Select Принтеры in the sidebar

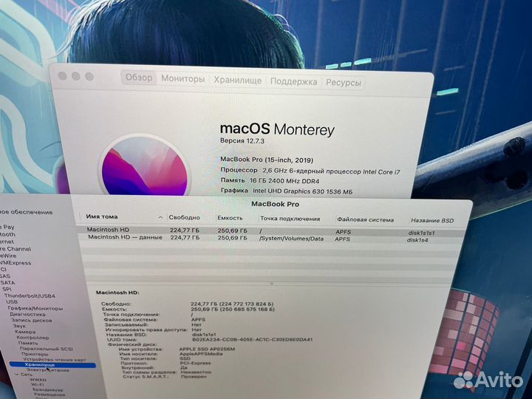(x=35, y=354)
